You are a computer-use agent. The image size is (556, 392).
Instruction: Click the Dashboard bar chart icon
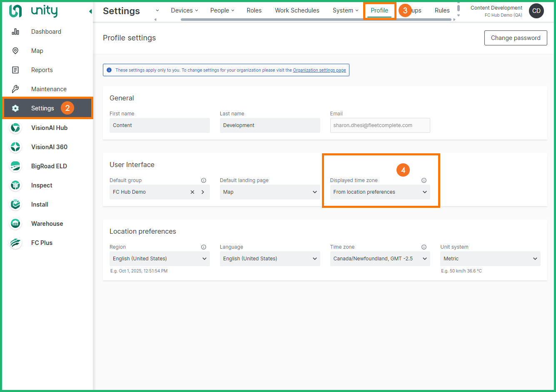[x=15, y=32]
